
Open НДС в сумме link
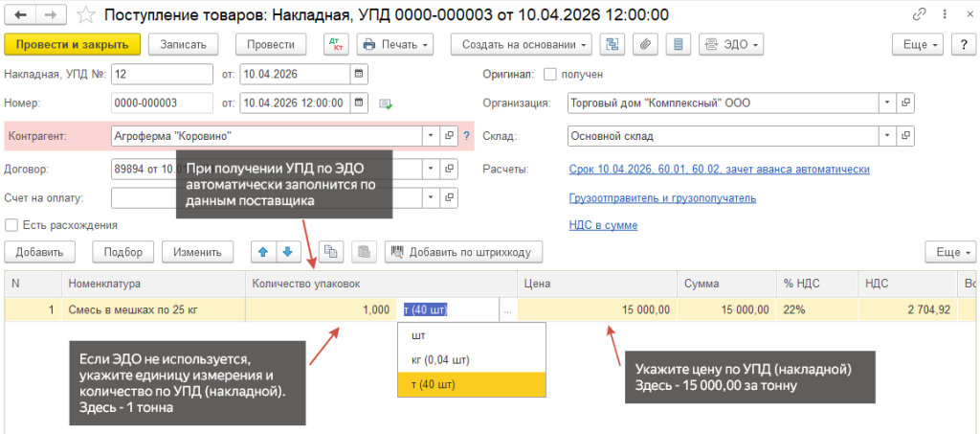click(603, 225)
